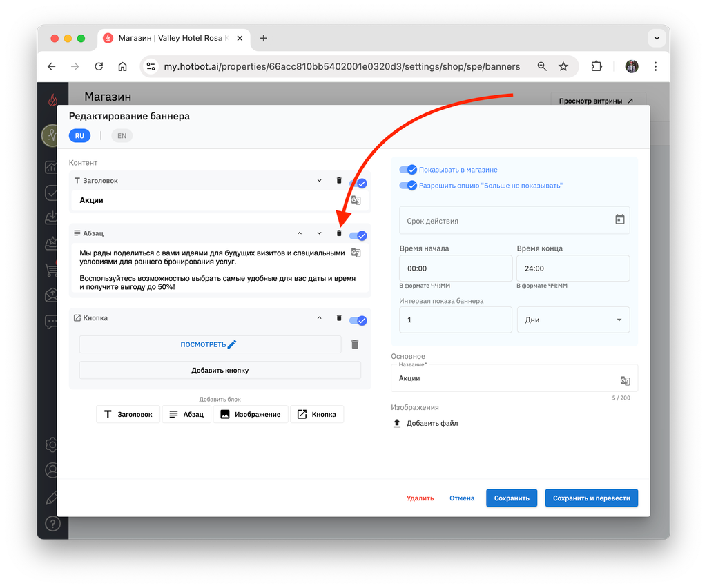Toggle Разрешить опцию "Больше не показывать" switch

(408, 186)
